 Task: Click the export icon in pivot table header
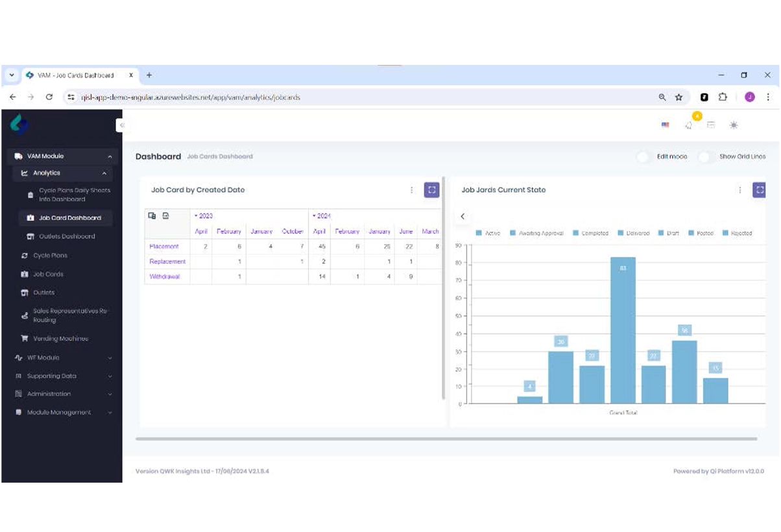(x=165, y=216)
